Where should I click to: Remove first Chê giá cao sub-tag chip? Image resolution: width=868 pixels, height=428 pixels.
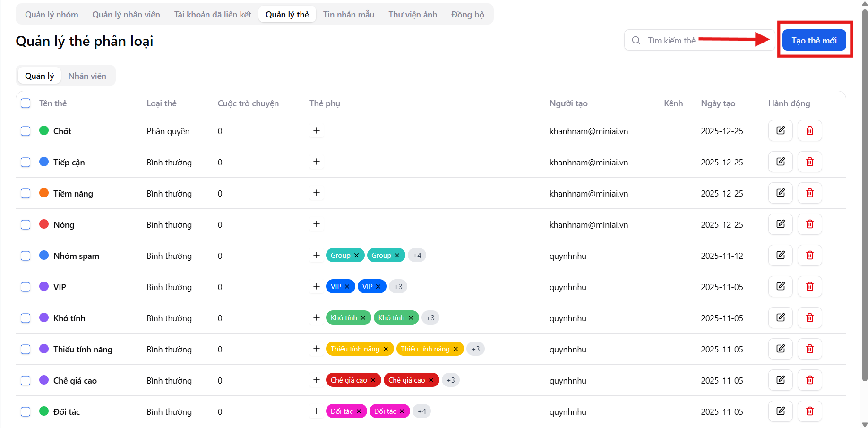(x=373, y=380)
